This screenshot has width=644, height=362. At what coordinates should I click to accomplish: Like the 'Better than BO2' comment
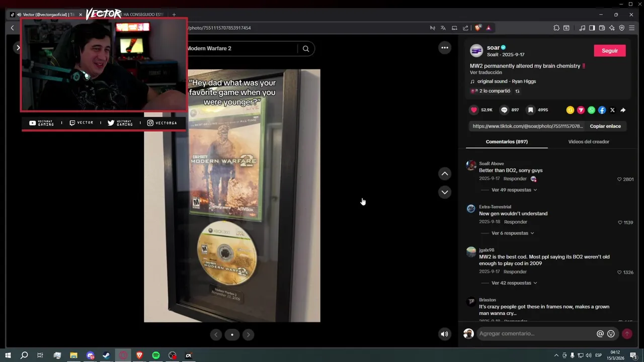(x=619, y=179)
